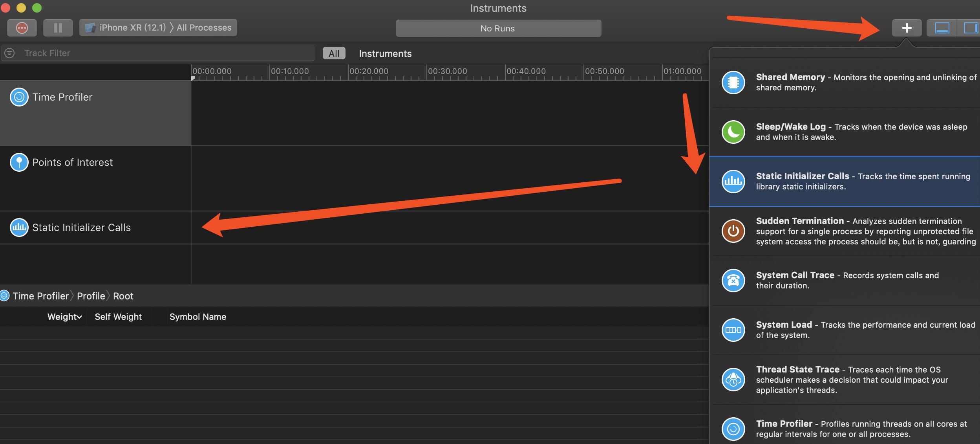This screenshot has width=980, height=444.
Task: Open the All Processes target selector
Action: click(x=204, y=28)
